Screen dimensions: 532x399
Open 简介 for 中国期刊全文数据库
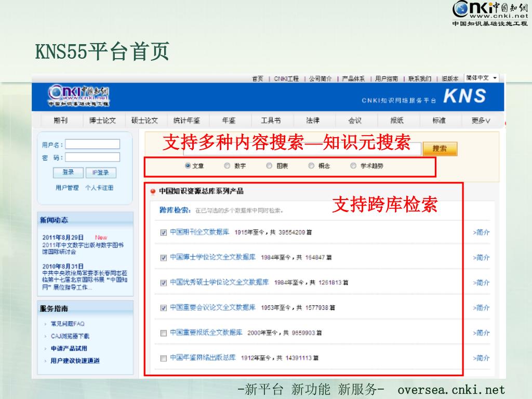click(481, 232)
